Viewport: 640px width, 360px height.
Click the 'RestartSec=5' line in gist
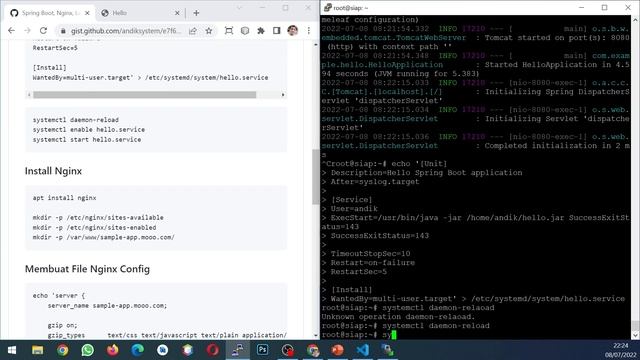[x=55, y=48]
